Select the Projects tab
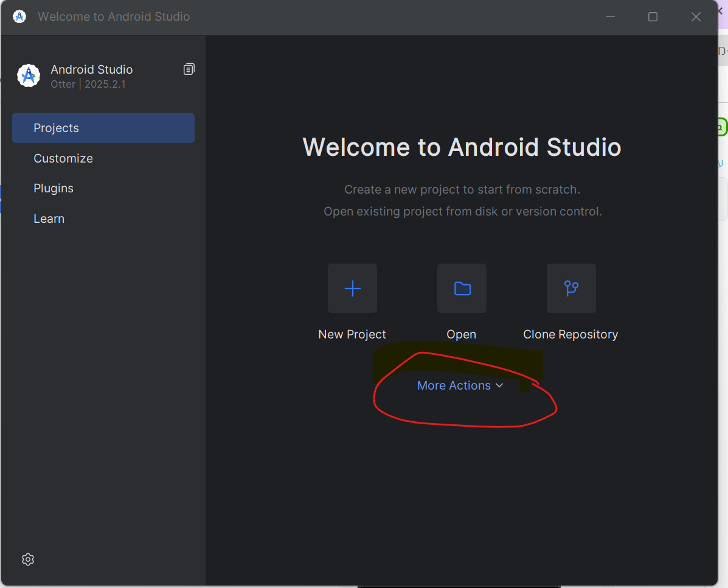 click(103, 128)
